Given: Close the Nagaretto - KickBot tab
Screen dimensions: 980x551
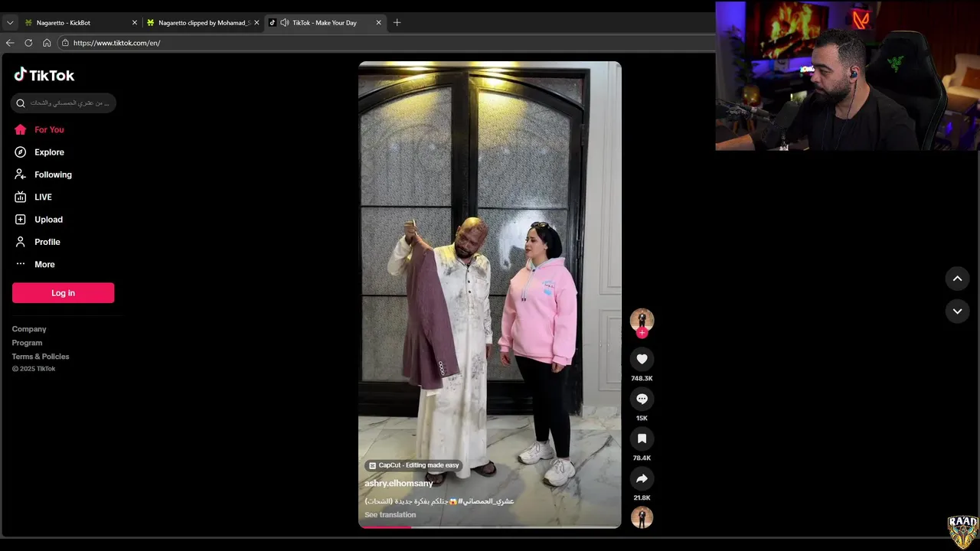Looking at the screenshot, I should point(135,23).
